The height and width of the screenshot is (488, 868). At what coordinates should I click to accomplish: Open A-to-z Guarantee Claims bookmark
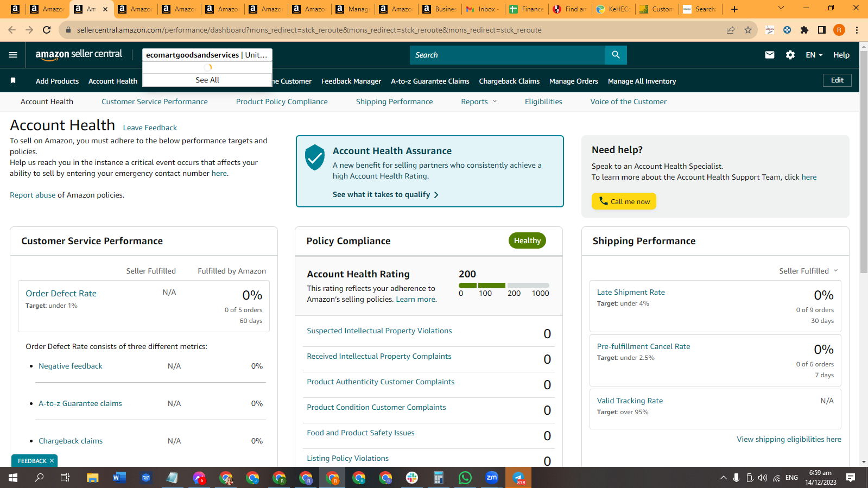430,81
